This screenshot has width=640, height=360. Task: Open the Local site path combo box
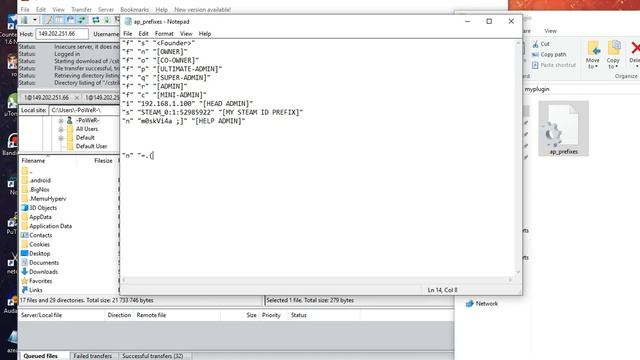point(83,110)
